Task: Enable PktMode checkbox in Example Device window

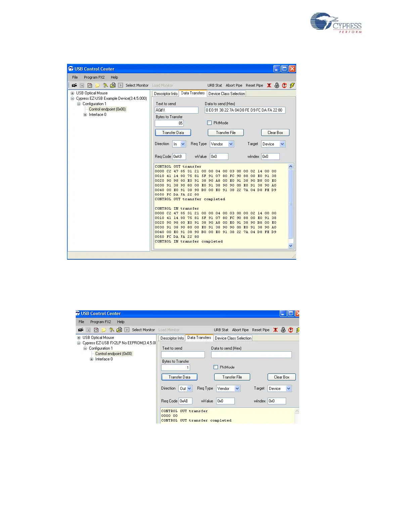Action: [210, 123]
